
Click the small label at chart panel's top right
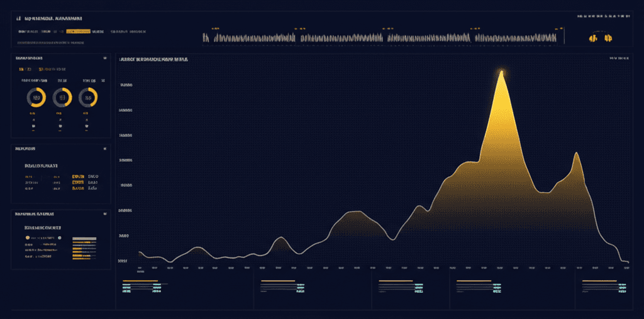point(619,58)
